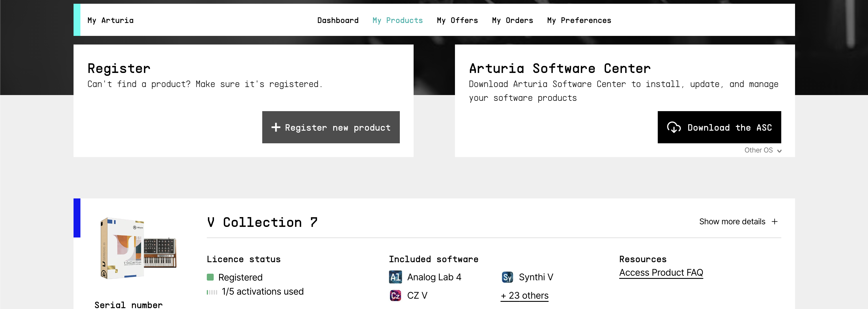This screenshot has width=868, height=309.
Task: Click the Resources heading
Action: click(643, 259)
